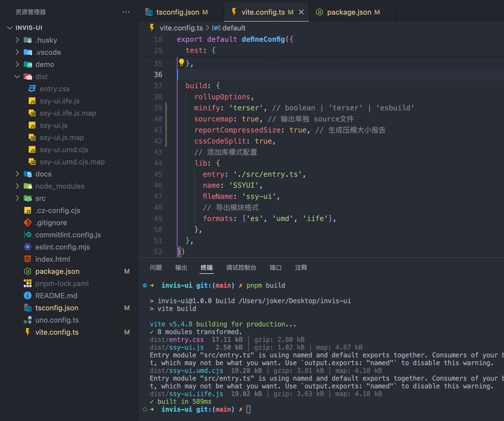Click 'built in 589ms' terminal text

[184, 402]
